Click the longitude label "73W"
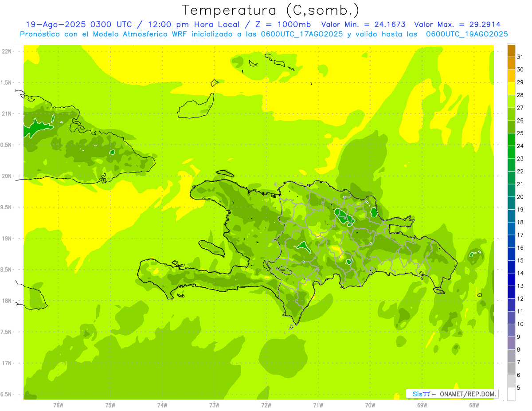Viewport: 532px width, 411px height. (214, 405)
